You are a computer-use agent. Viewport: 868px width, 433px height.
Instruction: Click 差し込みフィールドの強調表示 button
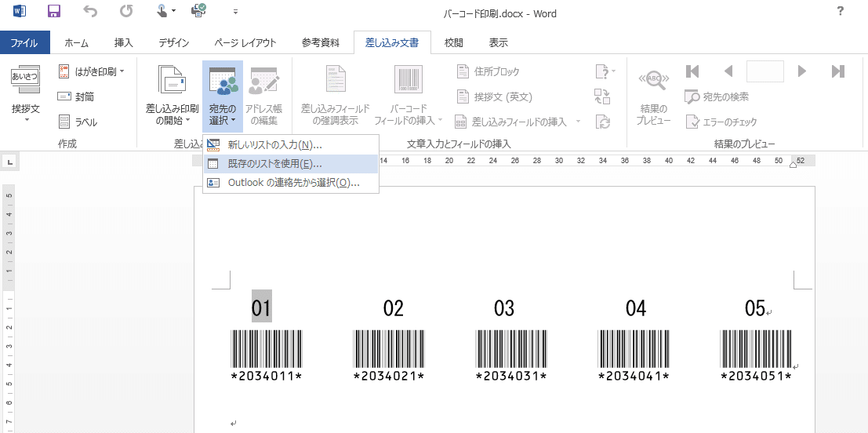click(x=336, y=95)
